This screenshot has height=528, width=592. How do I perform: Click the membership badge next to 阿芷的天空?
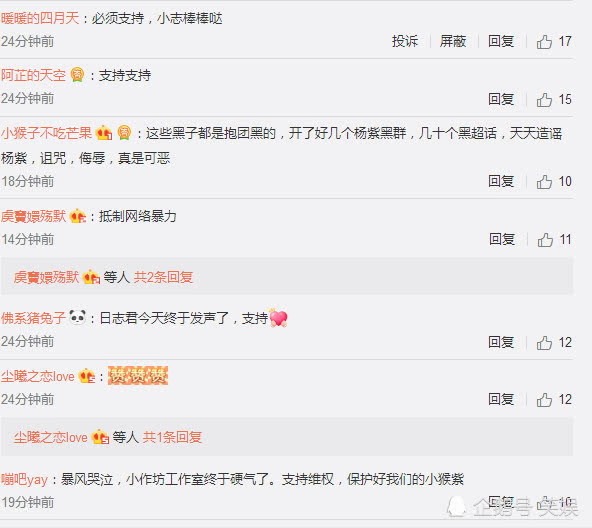77,74
